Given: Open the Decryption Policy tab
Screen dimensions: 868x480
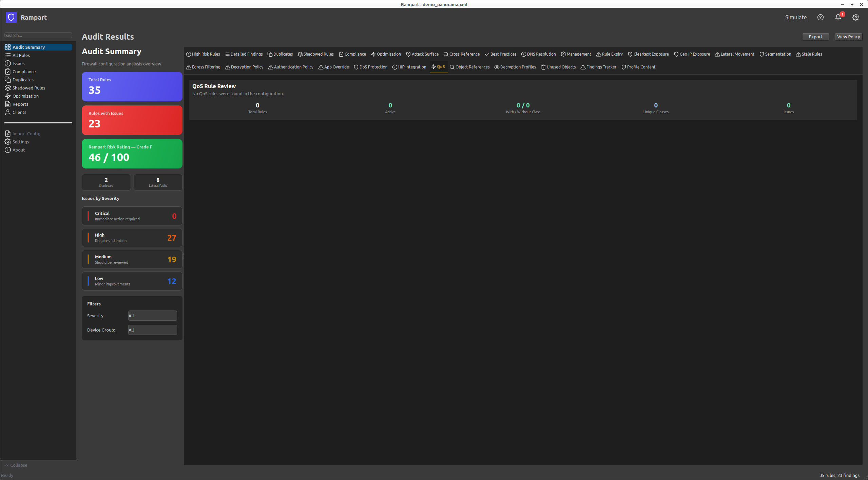Looking at the screenshot, I should (x=244, y=67).
